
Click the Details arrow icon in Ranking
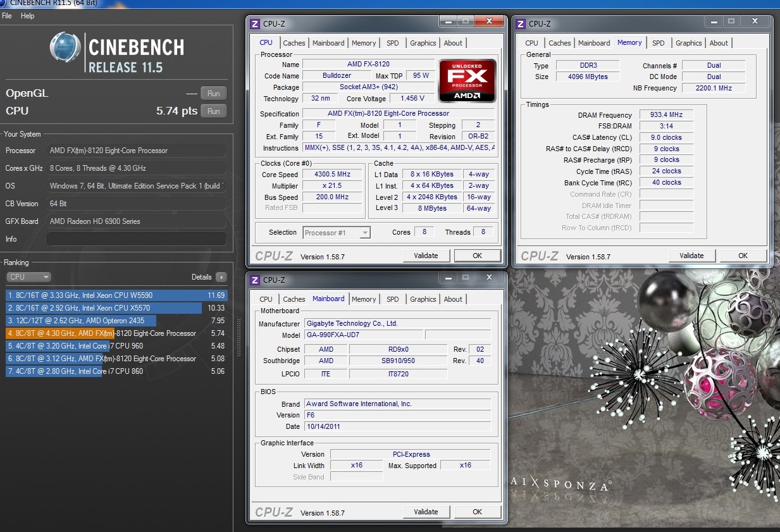pyautogui.click(x=221, y=277)
